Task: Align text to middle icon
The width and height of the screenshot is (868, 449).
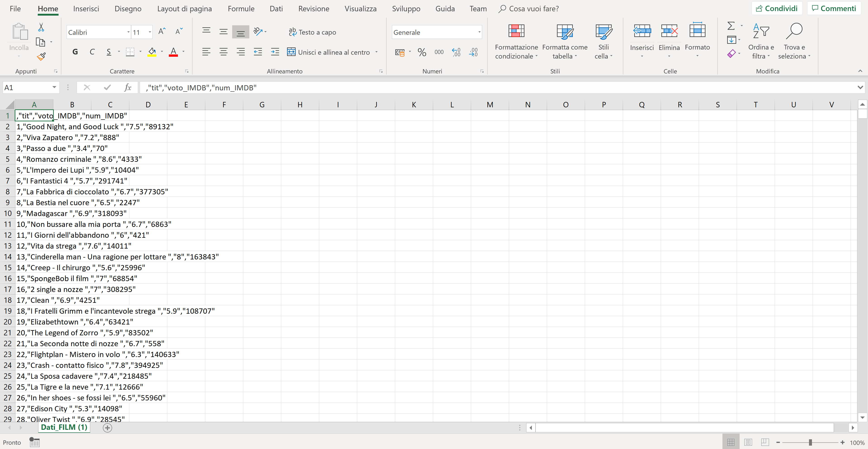Action: tap(223, 32)
